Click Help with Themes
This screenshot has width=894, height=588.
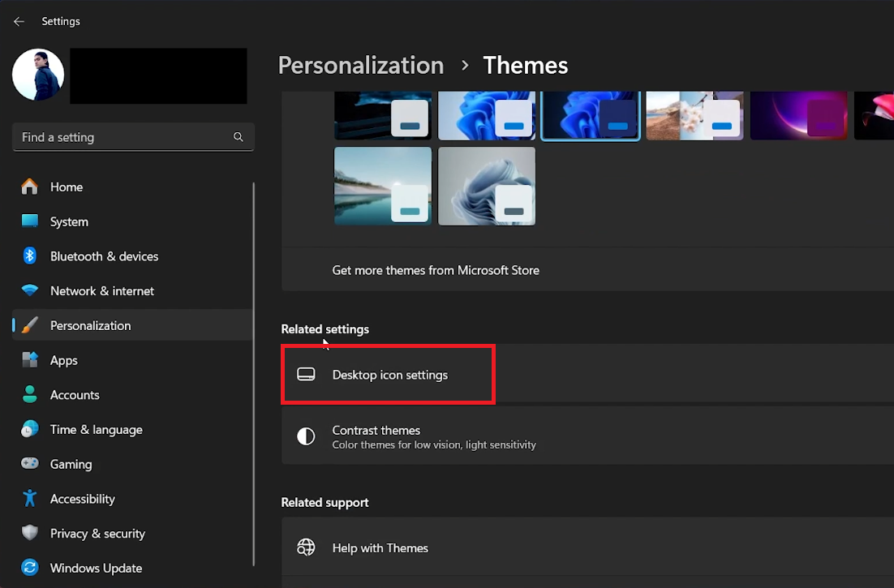click(x=380, y=547)
